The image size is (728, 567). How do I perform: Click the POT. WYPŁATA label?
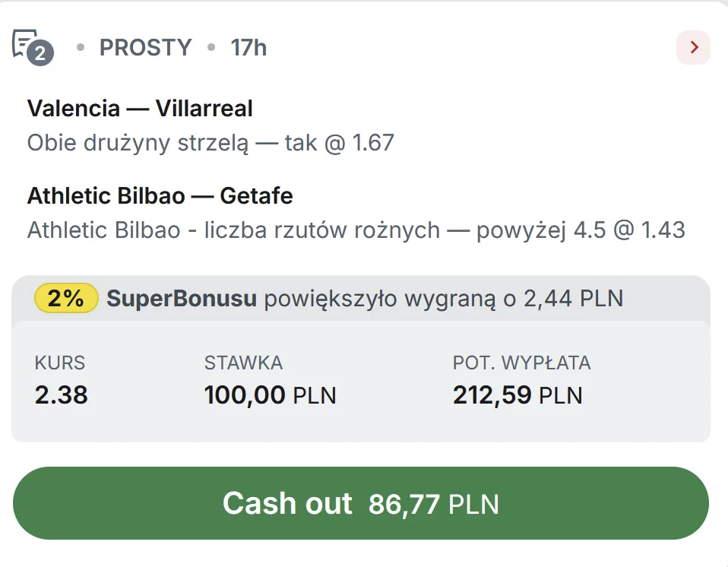click(521, 363)
